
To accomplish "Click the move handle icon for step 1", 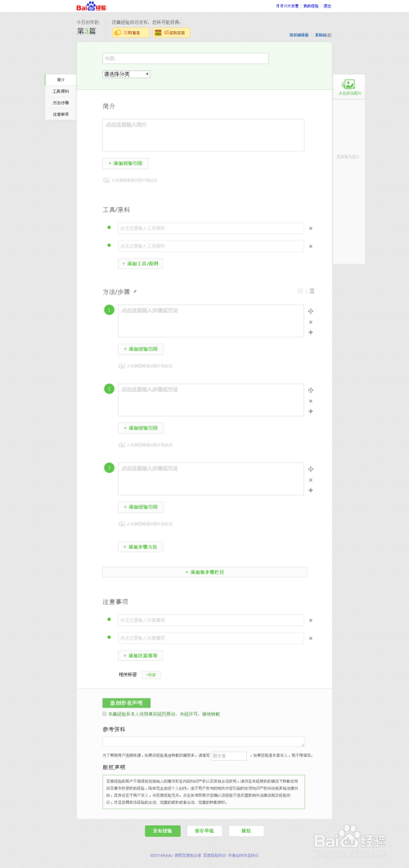I will point(311,311).
